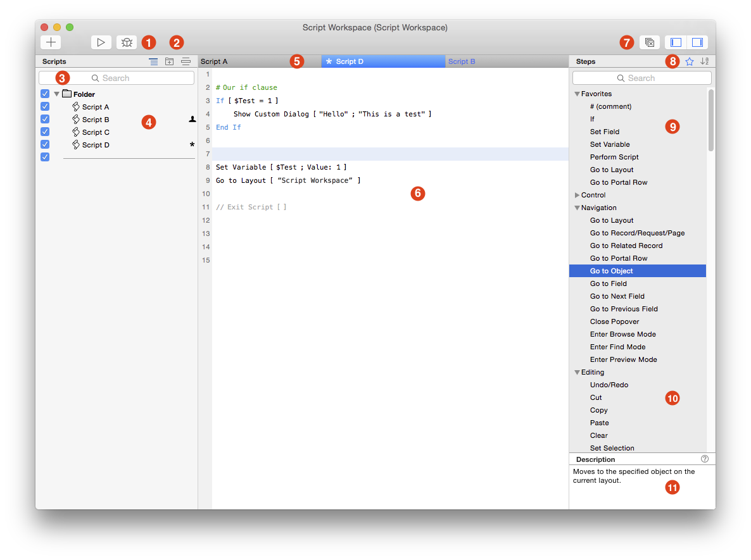
Task: Select the Copy step under Editing
Action: point(598,411)
